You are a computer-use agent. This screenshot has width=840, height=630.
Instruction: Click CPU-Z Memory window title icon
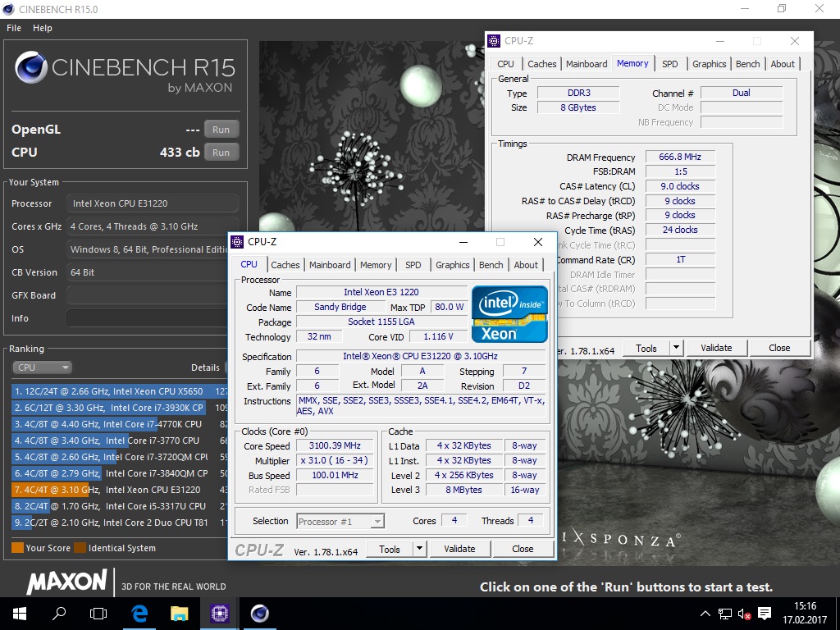[493, 41]
